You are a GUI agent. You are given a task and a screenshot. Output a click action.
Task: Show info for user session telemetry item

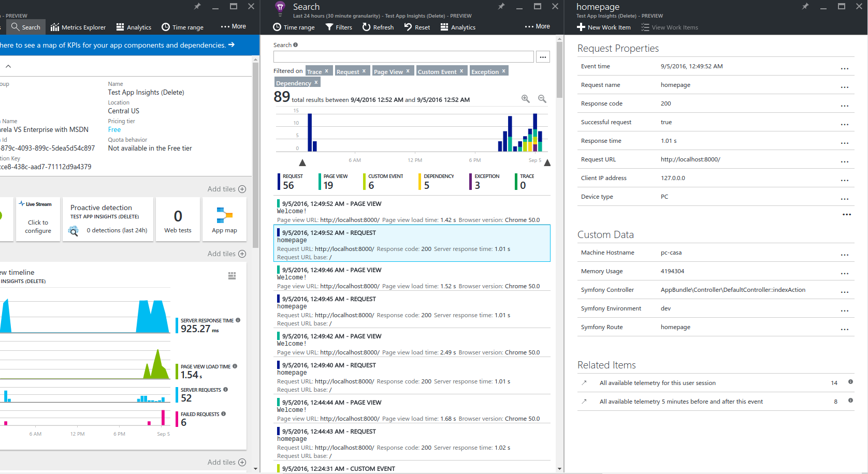click(x=850, y=382)
